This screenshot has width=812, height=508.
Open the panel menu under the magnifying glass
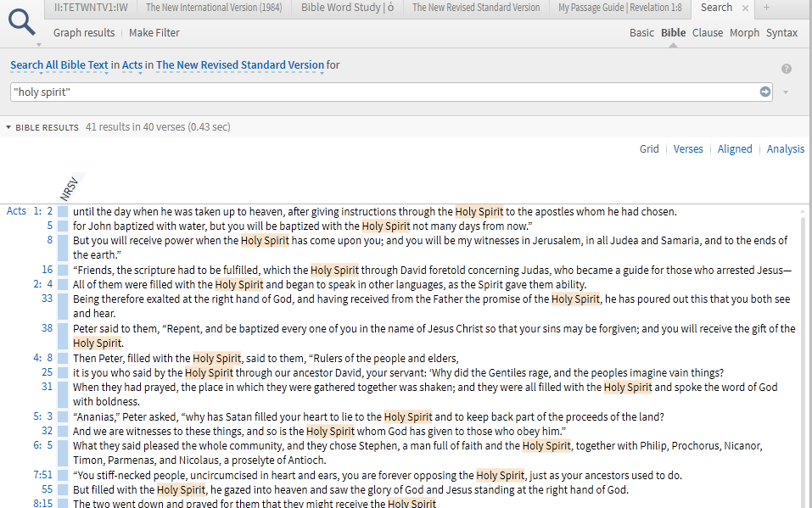[x=39, y=45]
